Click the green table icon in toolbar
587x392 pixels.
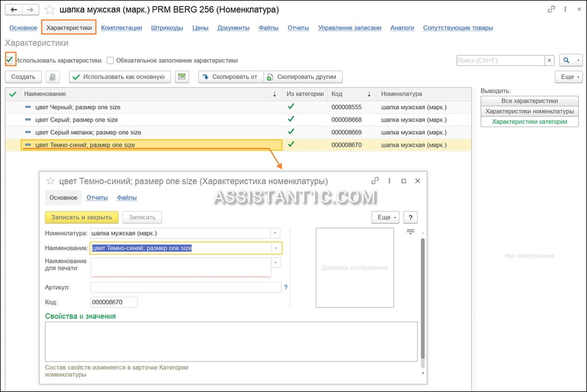click(x=182, y=77)
